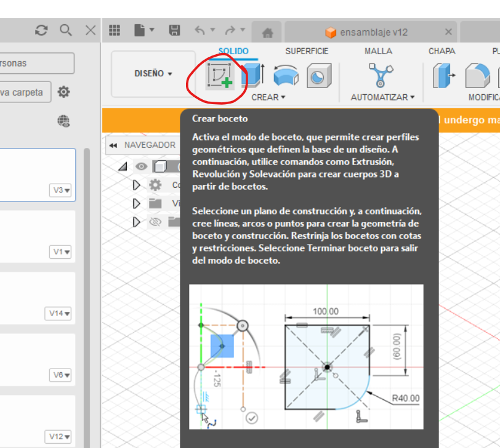Open data panel settings gear
The image size is (500, 448).
[x=63, y=92]
